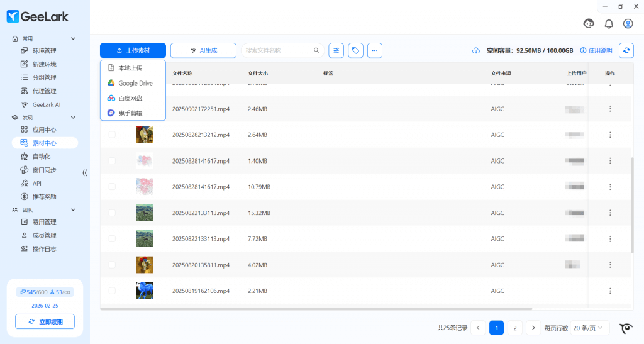644x344 pixels.
Task: Click the AI生成 button
Action: [x=203, y=50]
